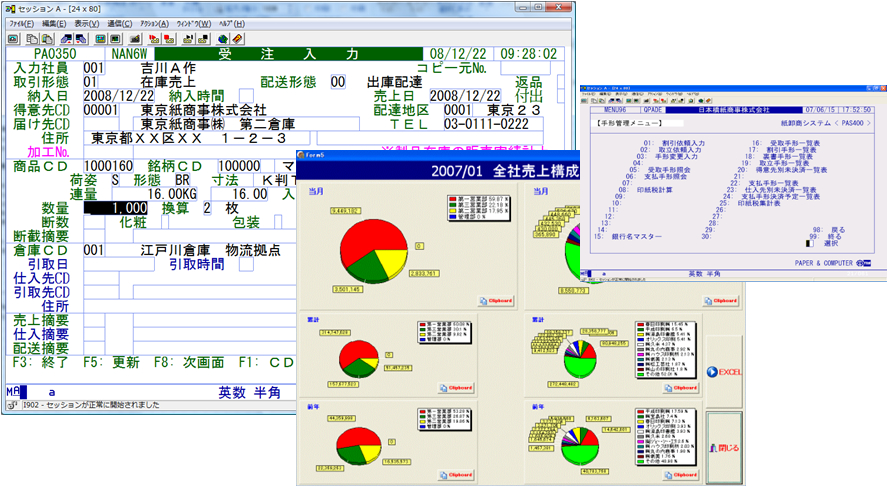Screen dimensions: 888x487
Task: Click the colorful display settings toolbar icon
Action: pyautogui.click(x=100, y=39)
